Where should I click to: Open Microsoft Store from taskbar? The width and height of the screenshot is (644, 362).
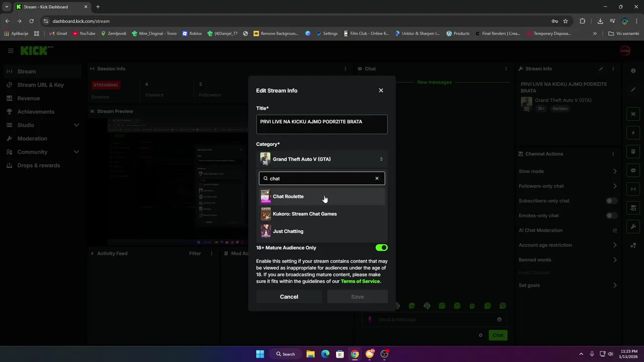340,354
